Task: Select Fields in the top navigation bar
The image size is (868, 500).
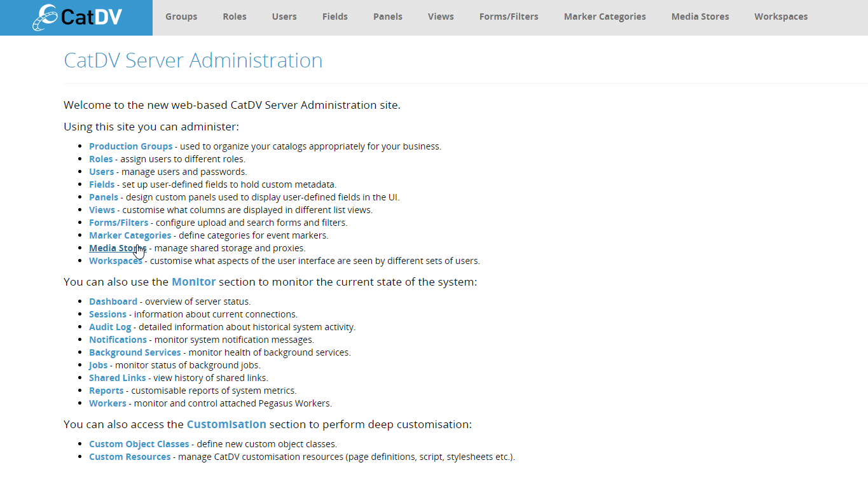Action: point(335,17)
